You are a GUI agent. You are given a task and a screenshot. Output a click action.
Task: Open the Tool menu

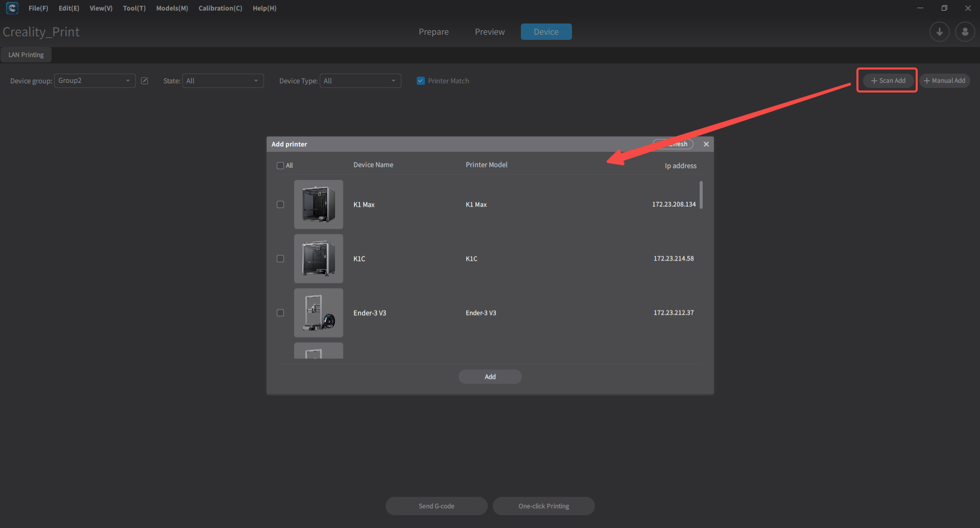134,8
